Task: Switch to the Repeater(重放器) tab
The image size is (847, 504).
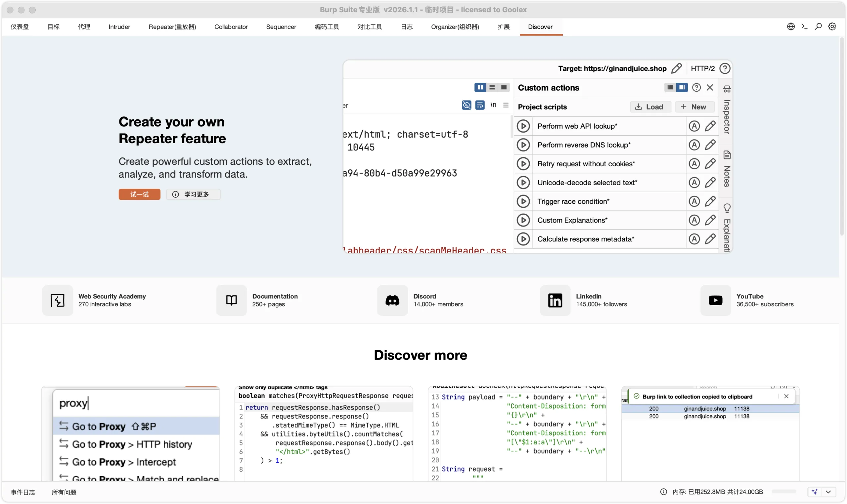Action: tap(172, 26)
